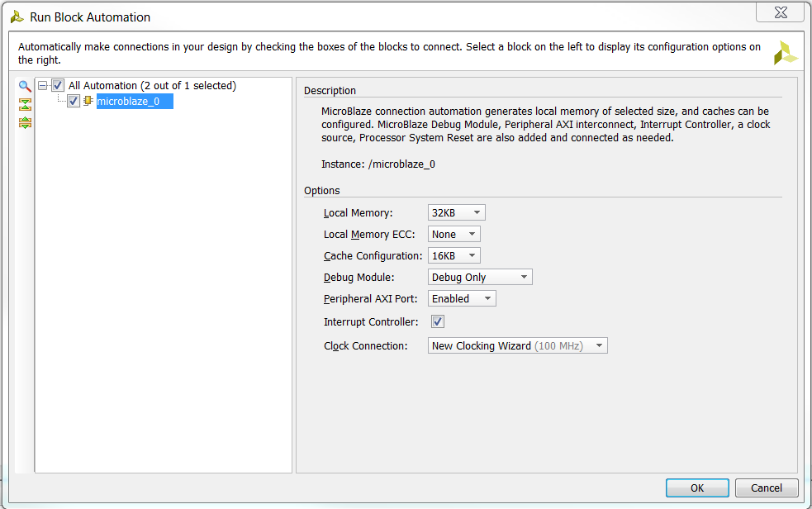Close the Run Block Automation dialog
The width and height of the screenshot is (812, 509).
click(x=781, y=12)
